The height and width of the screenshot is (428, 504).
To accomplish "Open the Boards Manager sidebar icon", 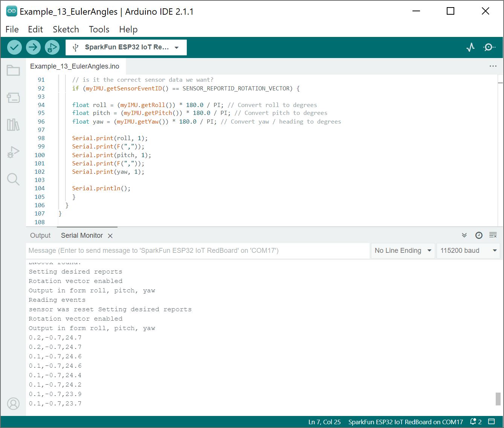I will (x=13, y=98).
